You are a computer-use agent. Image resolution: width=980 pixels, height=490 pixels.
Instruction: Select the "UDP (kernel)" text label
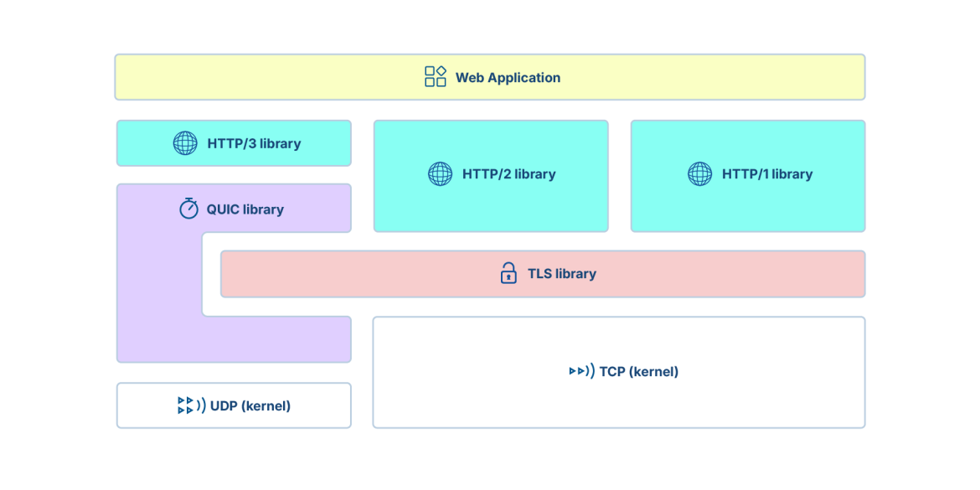(250, 406)
